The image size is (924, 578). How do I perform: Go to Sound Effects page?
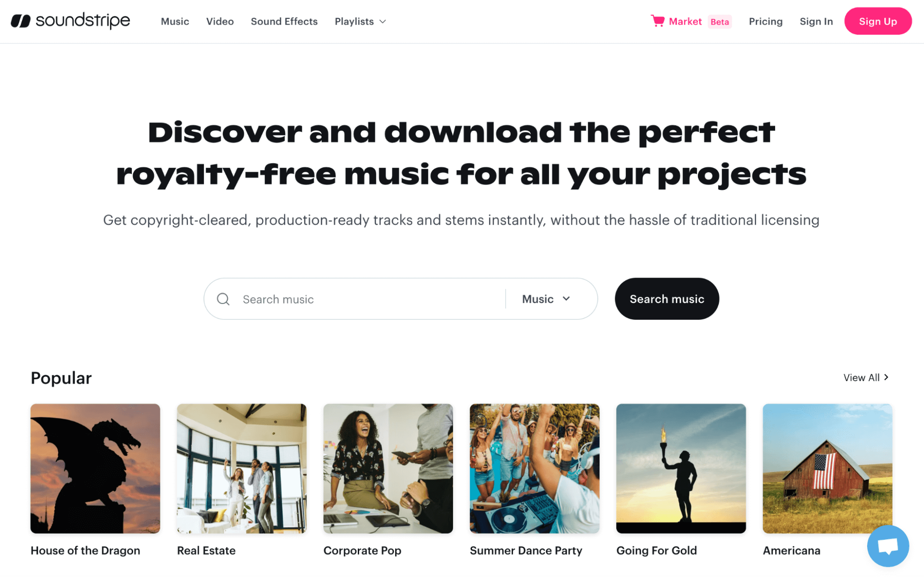pos(284,21)
